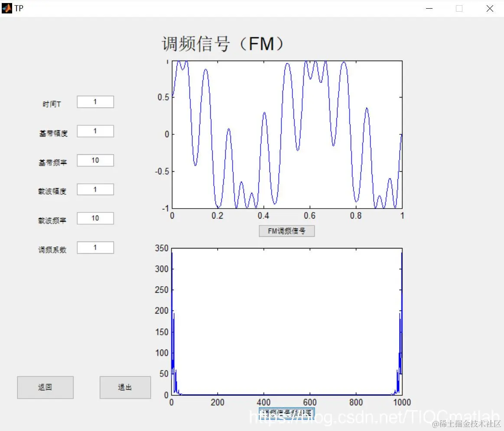The width and height of the screenshot is (504, 431).
Task: Minimize the TP window
Action: click(x=429, y=8)
